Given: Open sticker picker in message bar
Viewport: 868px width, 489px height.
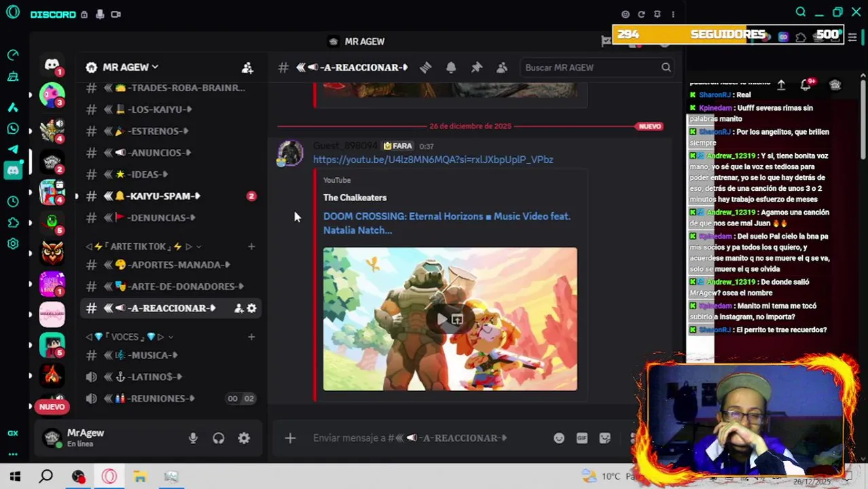Looking at the screenshot, I should pyautogui.click(x=605, y=438).
